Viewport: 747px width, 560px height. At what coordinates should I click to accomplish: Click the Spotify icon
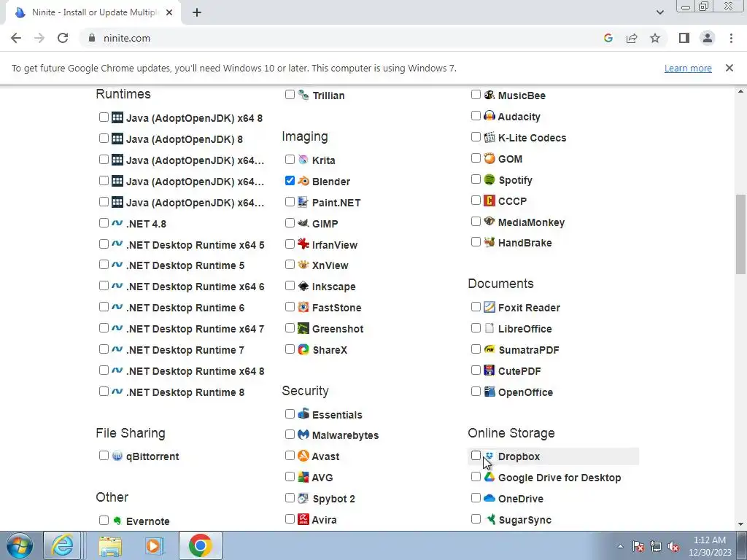click(x=489, y=179)
